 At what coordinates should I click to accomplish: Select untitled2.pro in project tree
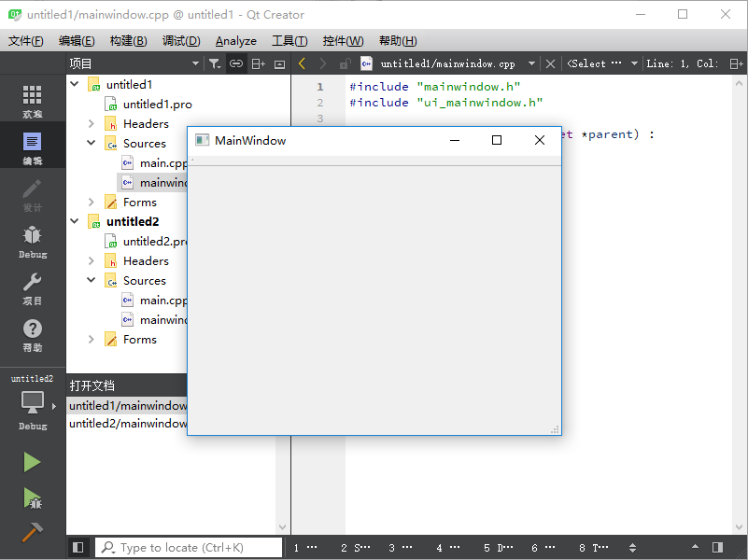click(x=155, y=241)
